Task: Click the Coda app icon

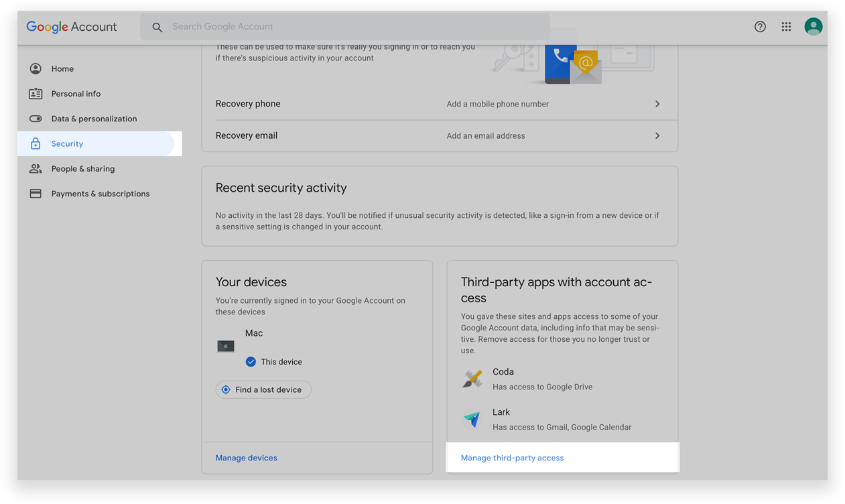Action: [x=472, y=379]
